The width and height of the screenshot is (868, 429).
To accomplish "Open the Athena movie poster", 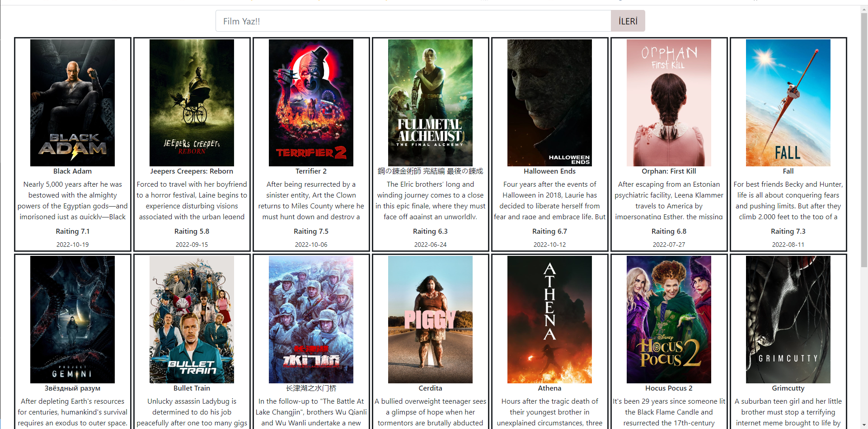I will (549, 320).
